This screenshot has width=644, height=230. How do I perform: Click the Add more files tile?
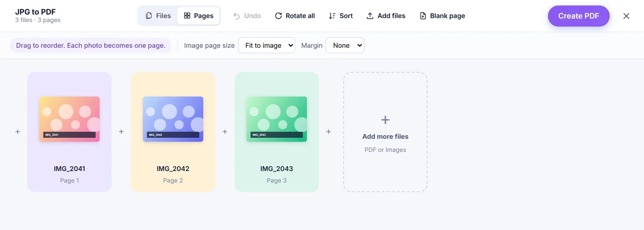tap(385, 132)
